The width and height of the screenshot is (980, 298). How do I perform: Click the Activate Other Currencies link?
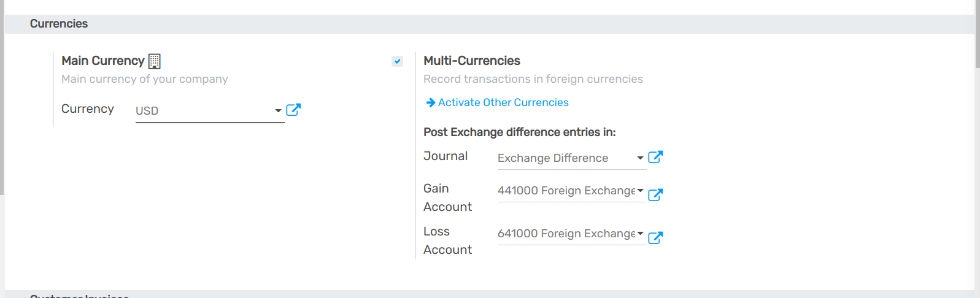pos(503,102)
